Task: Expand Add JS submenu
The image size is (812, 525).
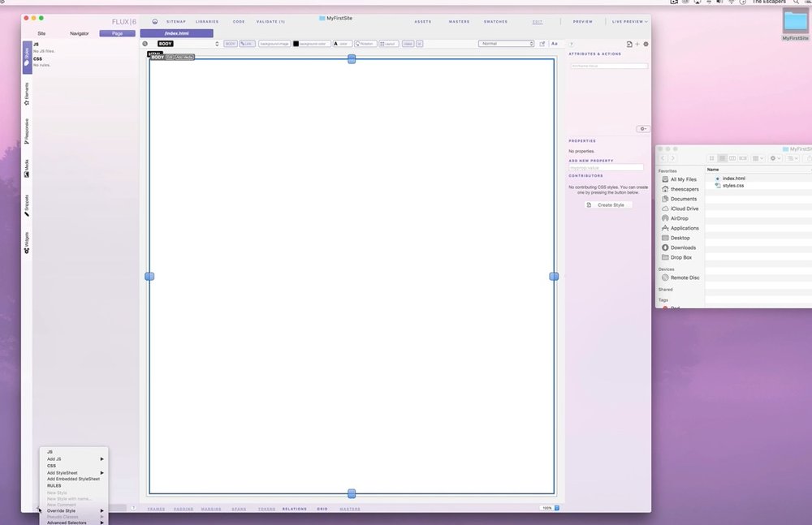Action: pos(75,459)
